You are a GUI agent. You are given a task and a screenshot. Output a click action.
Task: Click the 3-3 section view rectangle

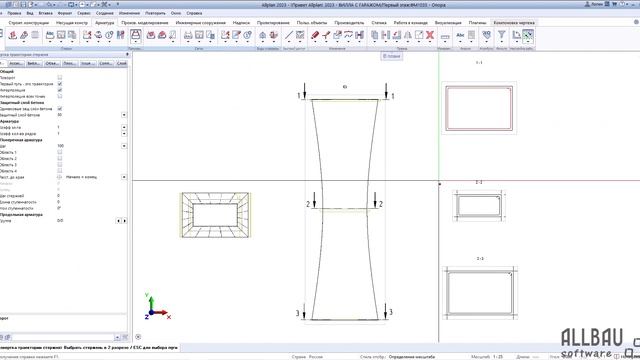coord(480,293)
